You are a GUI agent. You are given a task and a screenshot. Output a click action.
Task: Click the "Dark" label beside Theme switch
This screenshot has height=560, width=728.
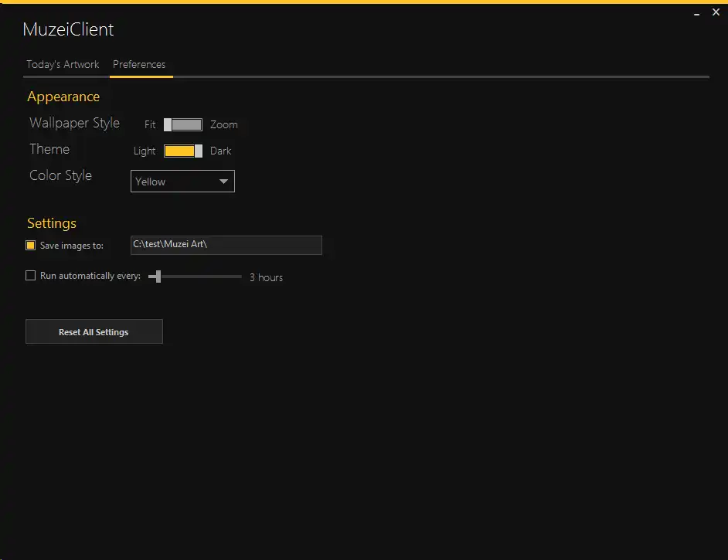click(x=220, y=151)
